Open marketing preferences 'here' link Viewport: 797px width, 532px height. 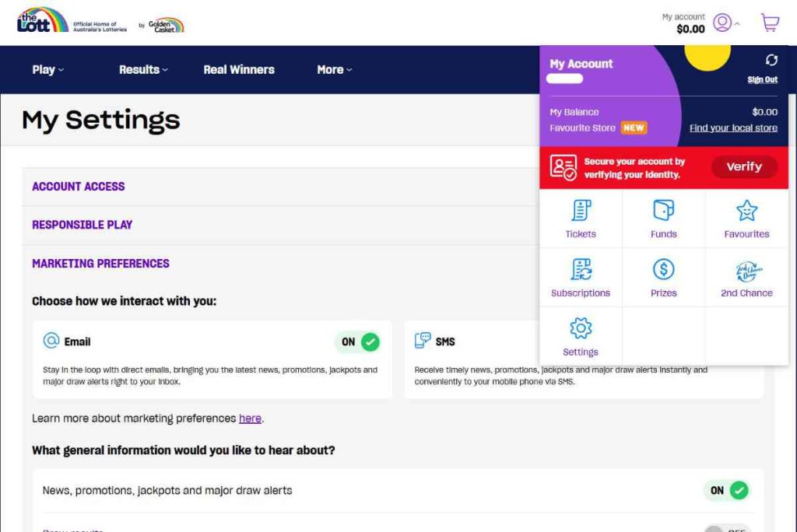[x=250, y=418]
